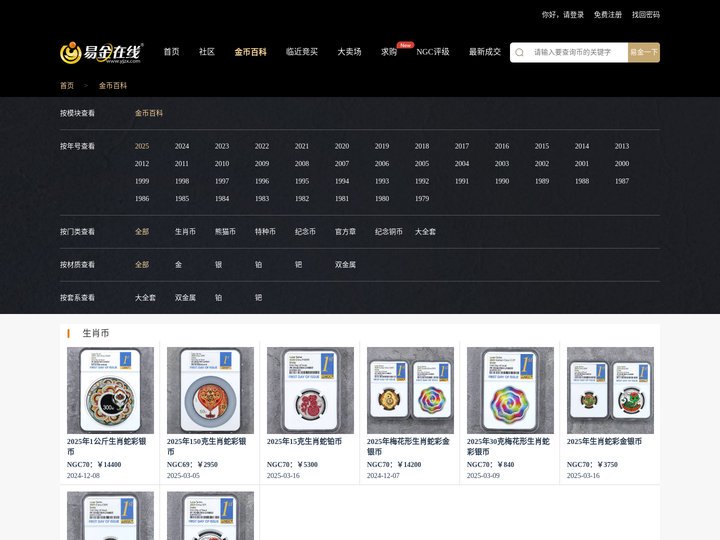The width and height of the screenshot is (720, 540).
Task: Filter by year 1979
Action: (x=422, y=198)
